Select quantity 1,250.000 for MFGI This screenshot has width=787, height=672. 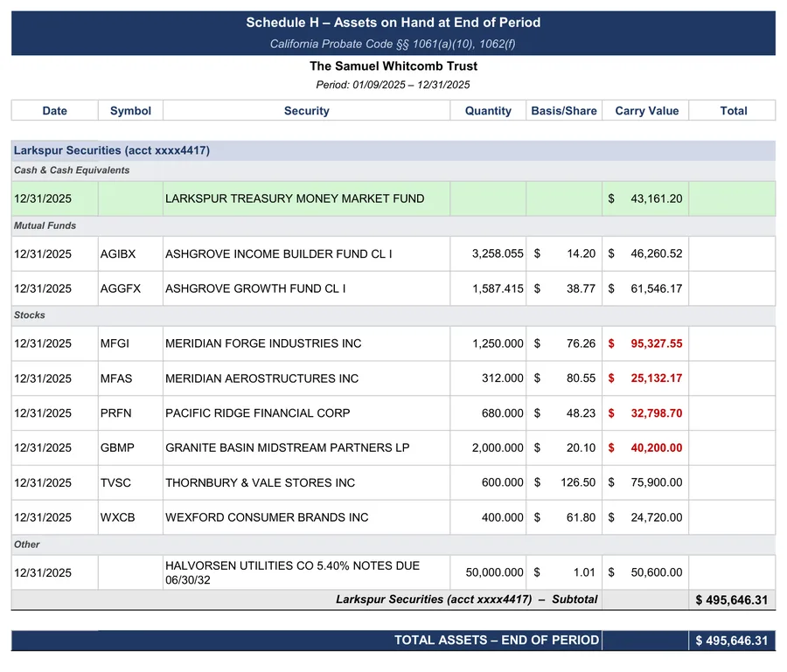coord(498,343)
